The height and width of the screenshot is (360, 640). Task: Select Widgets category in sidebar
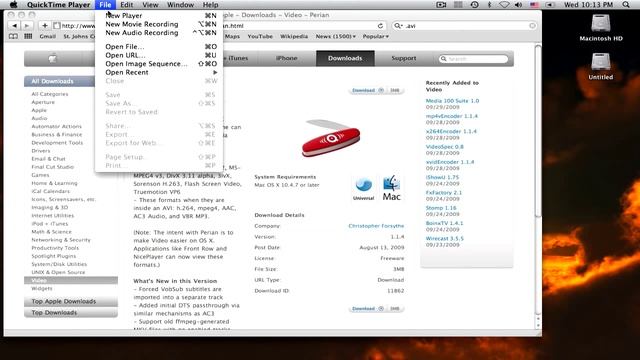(x=42, y=288)
